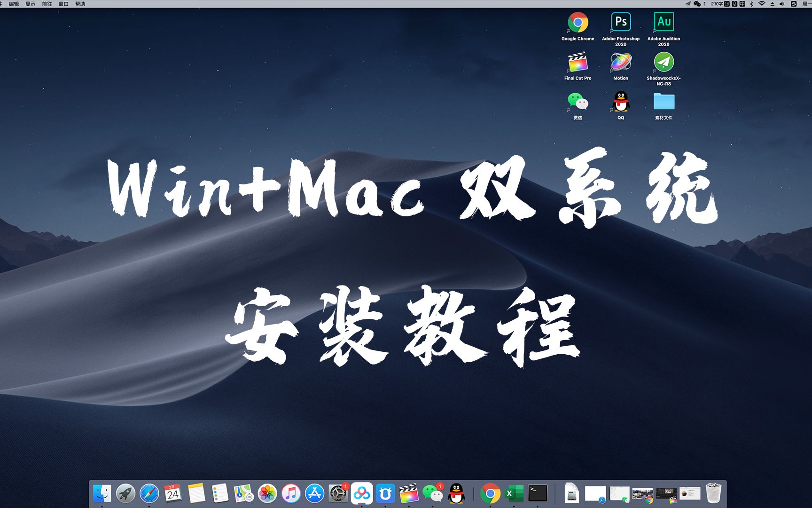Launch QQ from the desktop
This screenshot has width=812, height=508.
pos(620,101)
